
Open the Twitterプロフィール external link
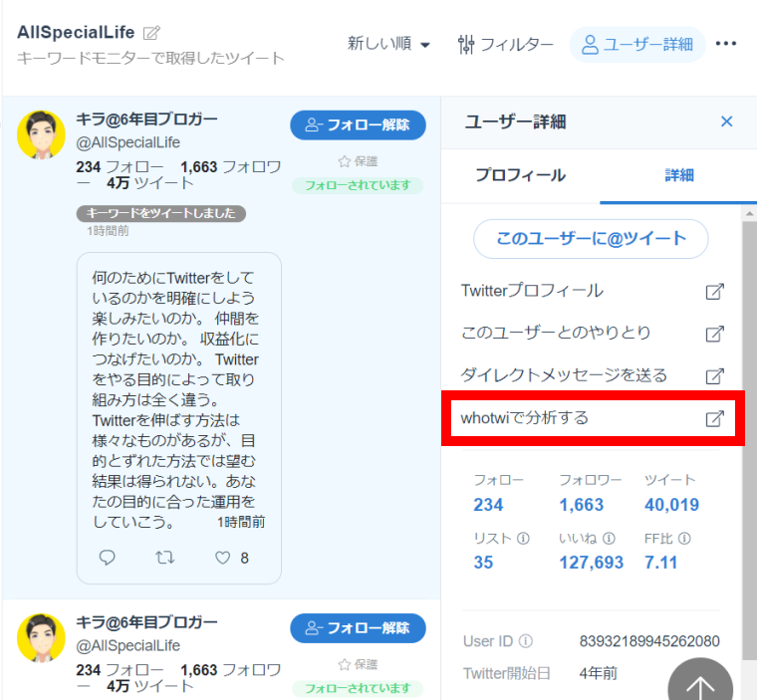(714, 292)
